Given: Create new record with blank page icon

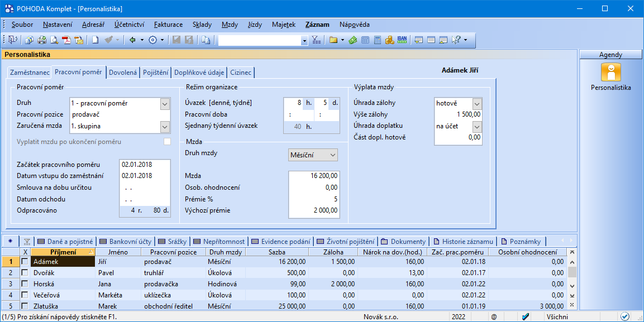Looking at the screenshot, I should 96,40.
